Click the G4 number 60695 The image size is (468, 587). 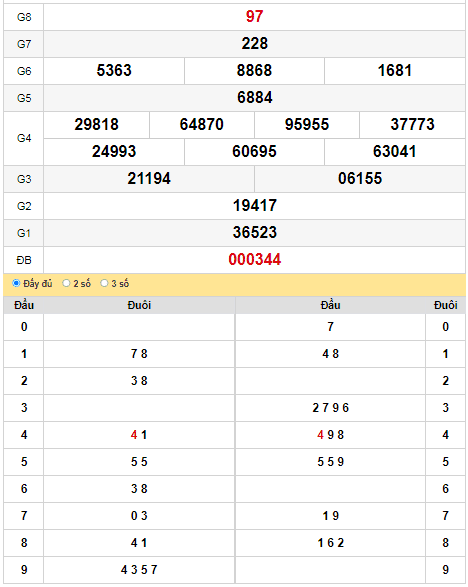point(254,151)
